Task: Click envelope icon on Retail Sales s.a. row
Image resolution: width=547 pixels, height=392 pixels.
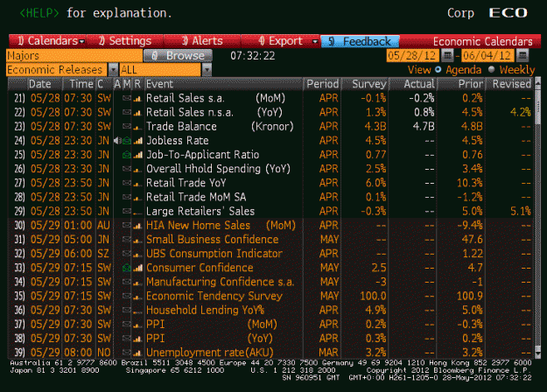Action: tap(127, 98)
